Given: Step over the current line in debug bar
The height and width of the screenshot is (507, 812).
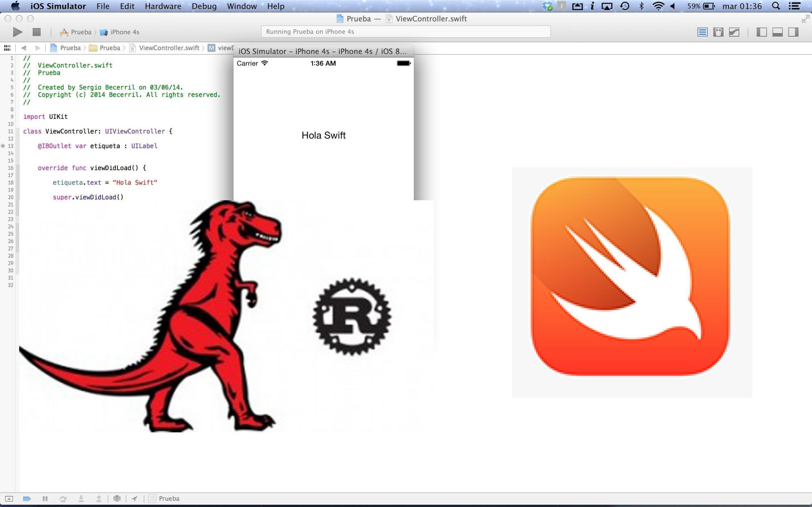Looking at the screenshot, I should coord(63,499).
